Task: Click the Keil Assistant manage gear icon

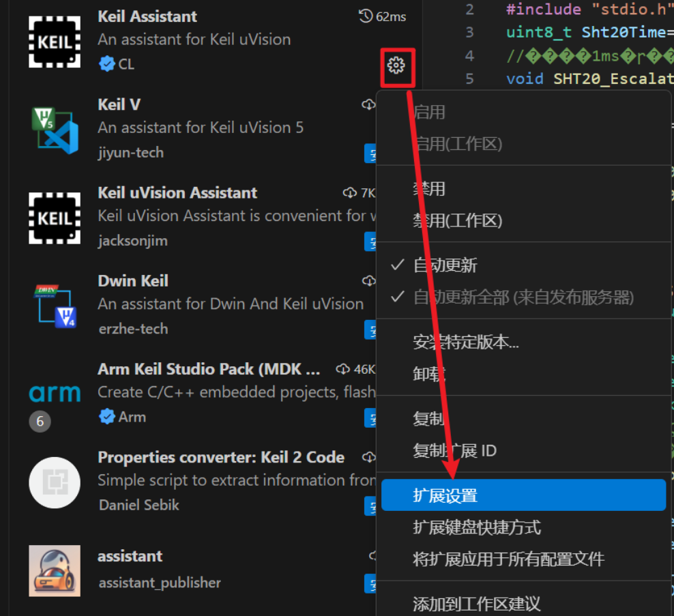Action: point(396,65)
